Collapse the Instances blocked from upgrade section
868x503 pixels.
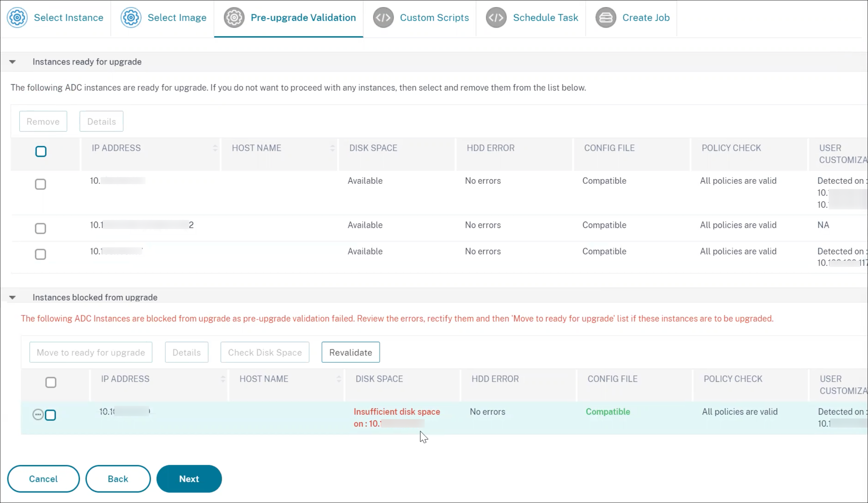tap(12, 297)
